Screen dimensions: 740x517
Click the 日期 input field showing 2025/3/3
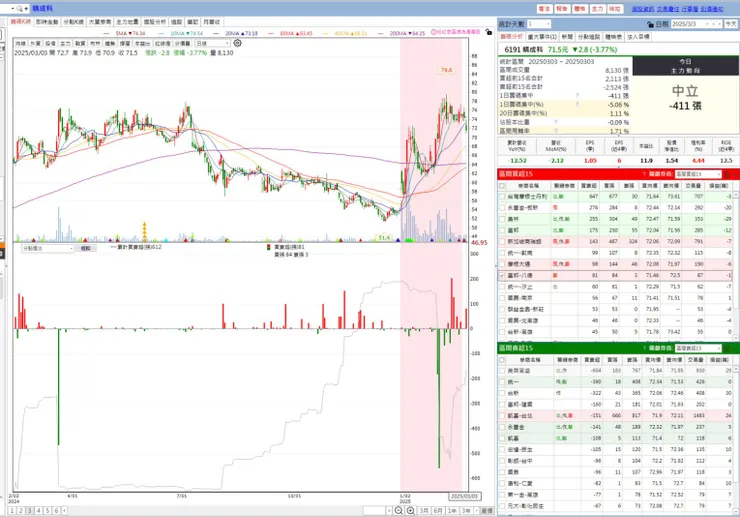point(687,24)
